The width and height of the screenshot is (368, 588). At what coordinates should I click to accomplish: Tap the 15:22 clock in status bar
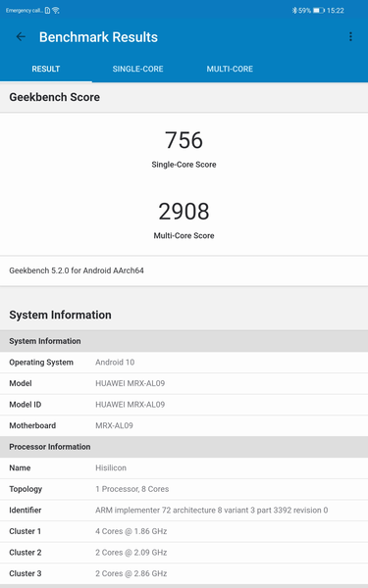pos(336,11)
